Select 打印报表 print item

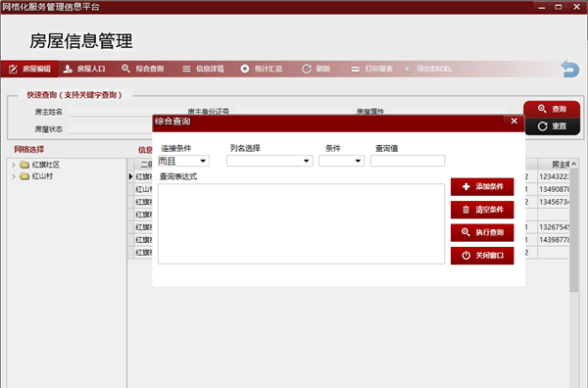372,69
